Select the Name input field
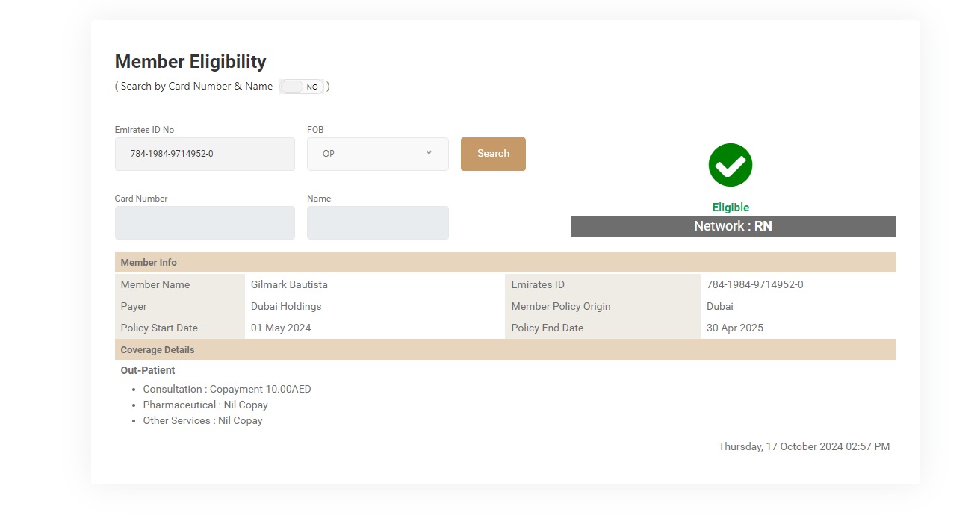Viewport: 980px width, 527px height. click(377, 222)
